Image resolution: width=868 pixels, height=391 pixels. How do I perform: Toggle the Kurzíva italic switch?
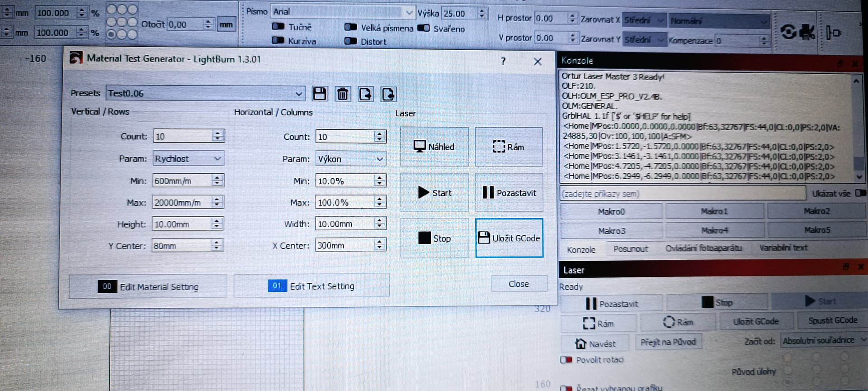click(x=278, y=41)
